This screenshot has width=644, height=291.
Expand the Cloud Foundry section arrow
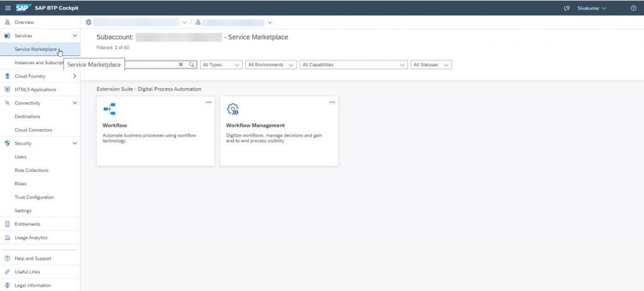coord(75,76)
